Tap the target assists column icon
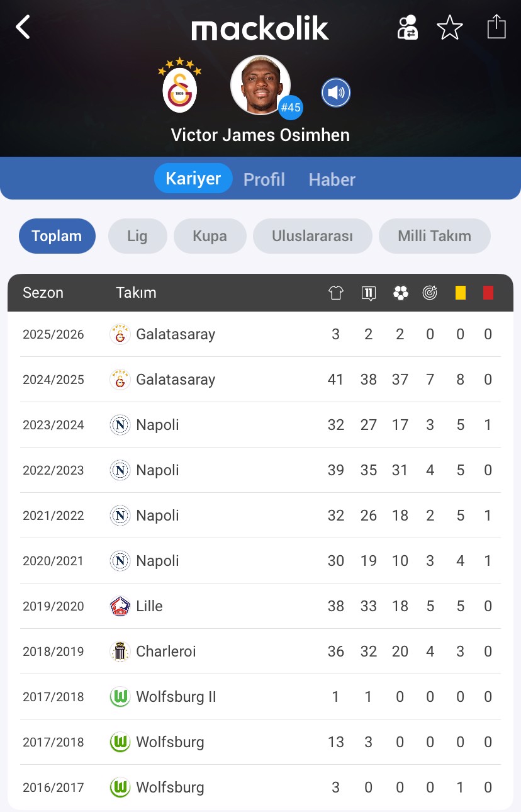The height and width of the screenshot is (812, 521). 430,293
